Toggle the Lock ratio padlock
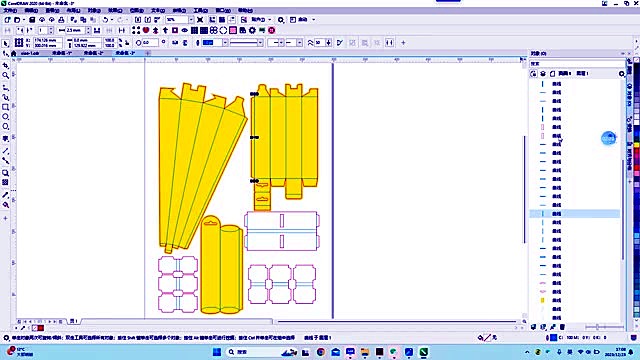 (127, 42)
